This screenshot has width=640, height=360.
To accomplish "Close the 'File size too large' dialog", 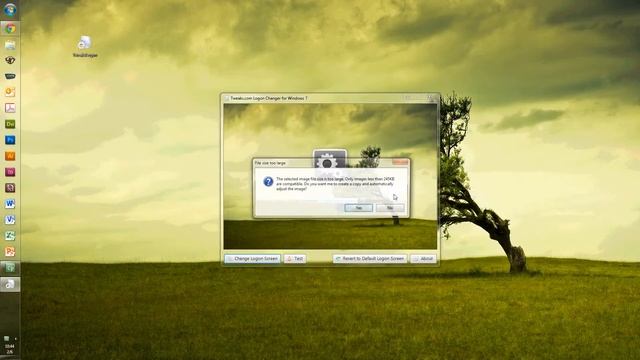I will tap(400, 162).
